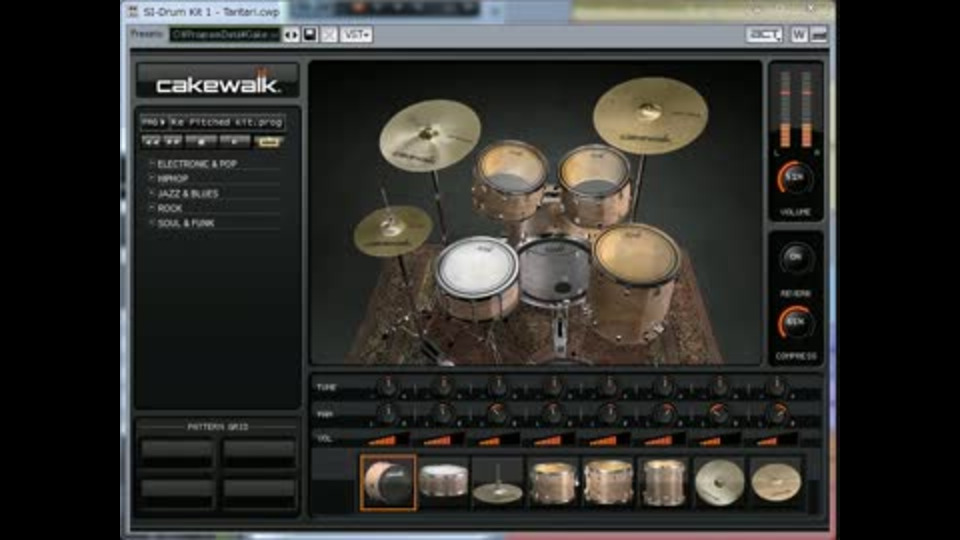Click the SI-Drum Kit 1 window title bar icon
This screenshot has height=540, width=960.
tap(133, 10)
